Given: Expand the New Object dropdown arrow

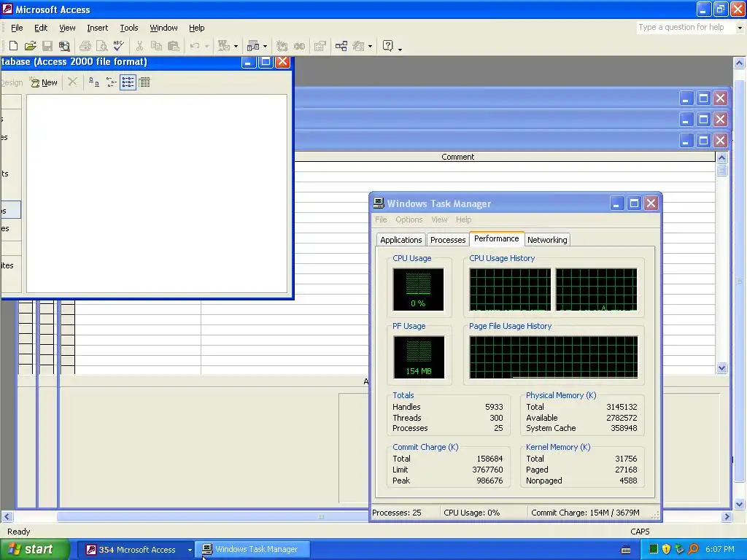Looking at the screenshot, I should pyautogui.click(x=370, y=46).
